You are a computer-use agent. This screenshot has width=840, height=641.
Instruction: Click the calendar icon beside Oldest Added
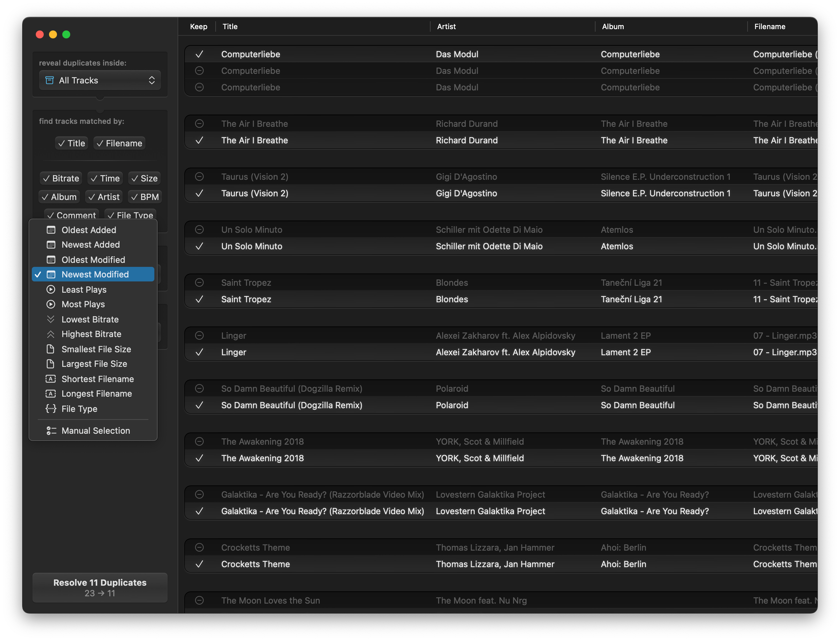(51, 230)
